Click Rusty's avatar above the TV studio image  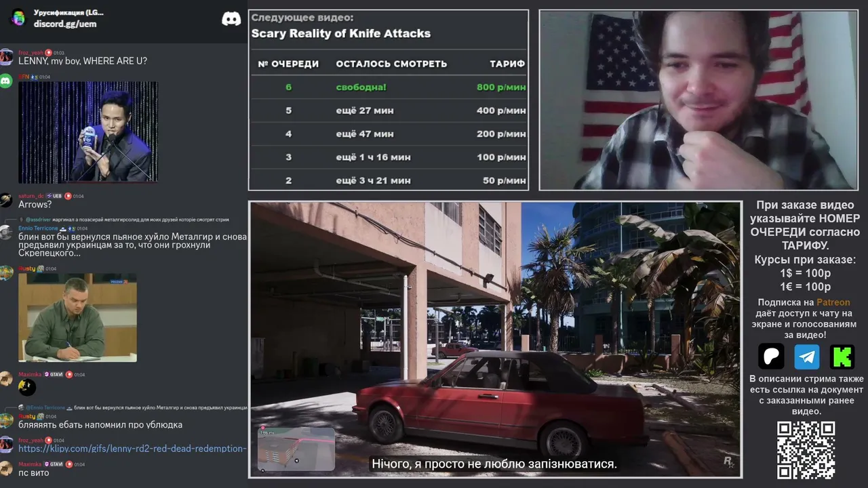[x=6, y=272]
